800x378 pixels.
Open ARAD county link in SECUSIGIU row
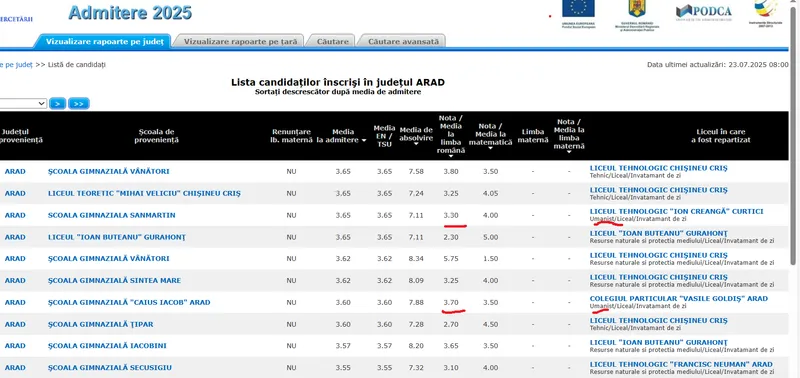click(15, 368)
